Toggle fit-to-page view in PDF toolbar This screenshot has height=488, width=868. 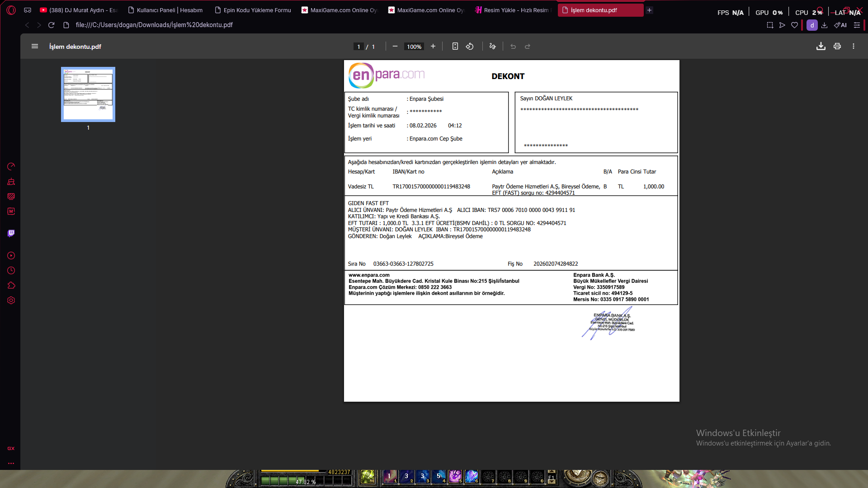[455, 46]
